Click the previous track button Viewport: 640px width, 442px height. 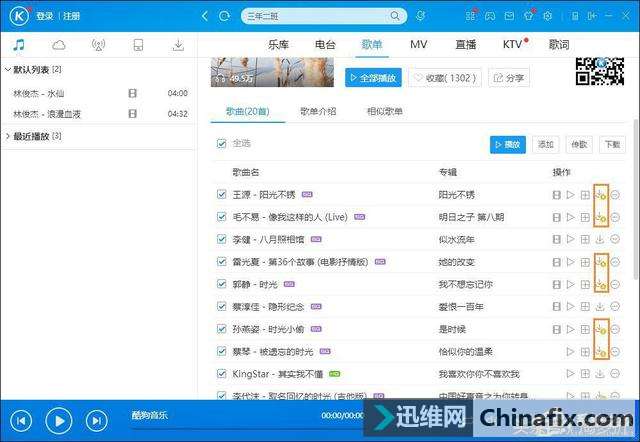(21, 421)
